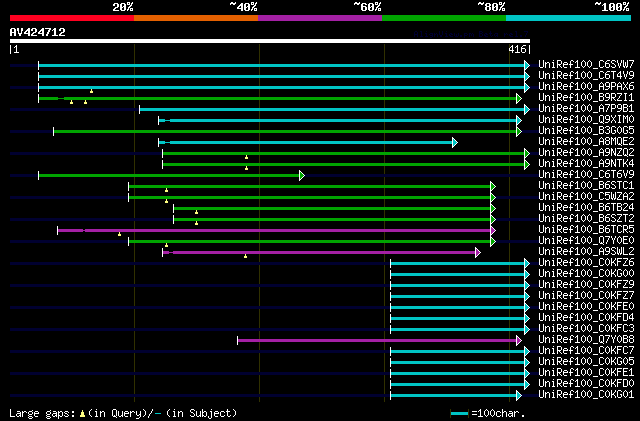Viewport: 640px width, 421px height.
Task: Click the ~100% legend label
Action: coord(612,7)
